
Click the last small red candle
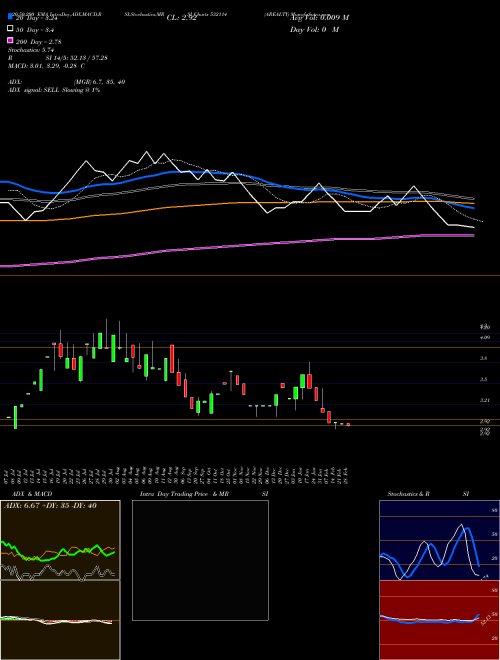(x=348, y=425)
